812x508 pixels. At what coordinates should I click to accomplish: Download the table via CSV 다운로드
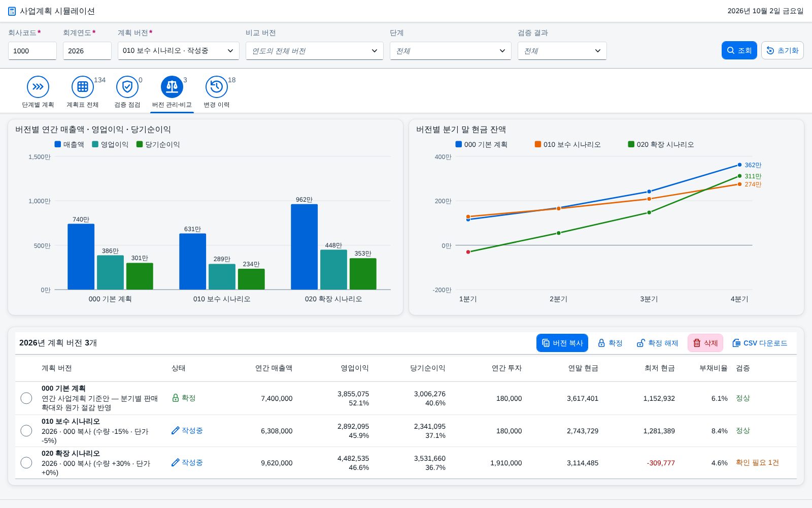[760, 343]
